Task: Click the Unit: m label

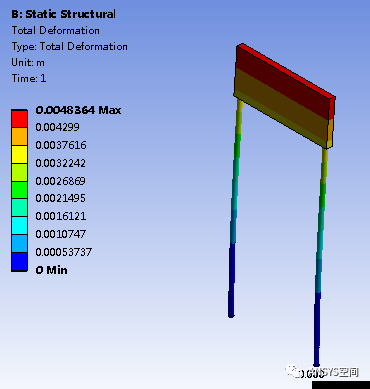Action: click(28, 62)
